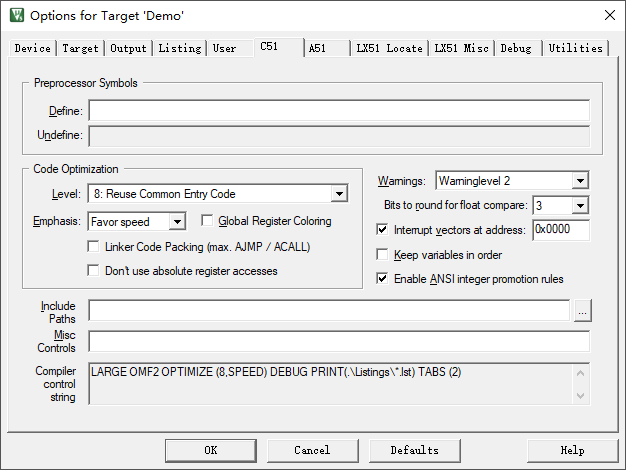Click the browse button for Include Paths
The height and width of the screenshot is (470, 626).
point(582,311)
